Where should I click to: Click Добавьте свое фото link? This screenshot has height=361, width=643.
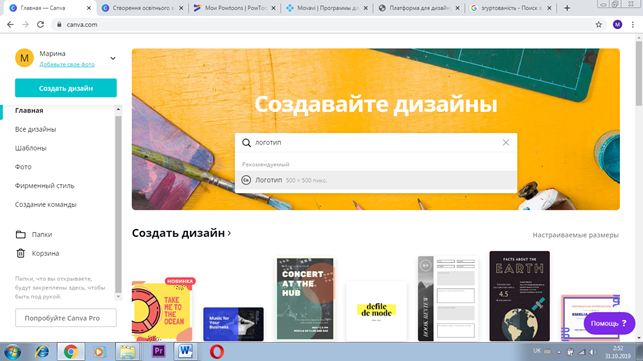click(67, 64)
